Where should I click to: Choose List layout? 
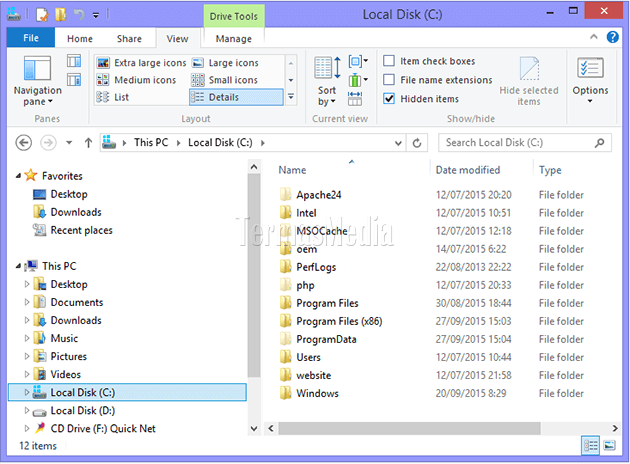click(x=113, y=97)
